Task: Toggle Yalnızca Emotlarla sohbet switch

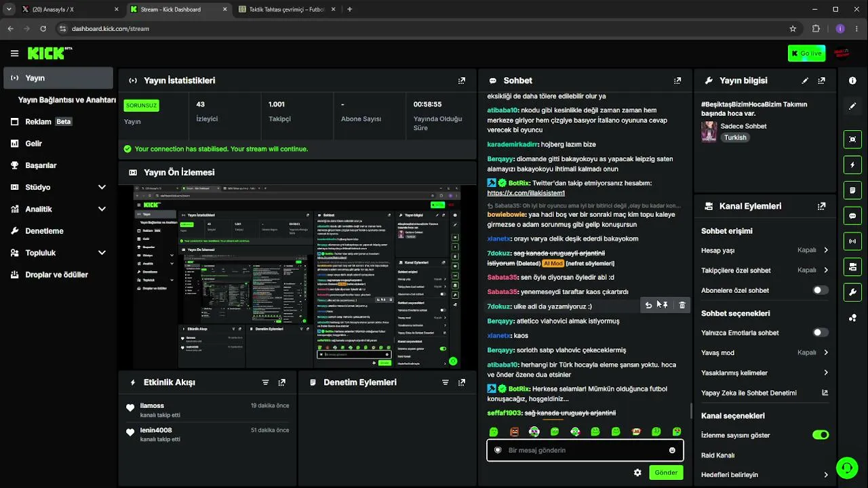Action: [821, 333]
